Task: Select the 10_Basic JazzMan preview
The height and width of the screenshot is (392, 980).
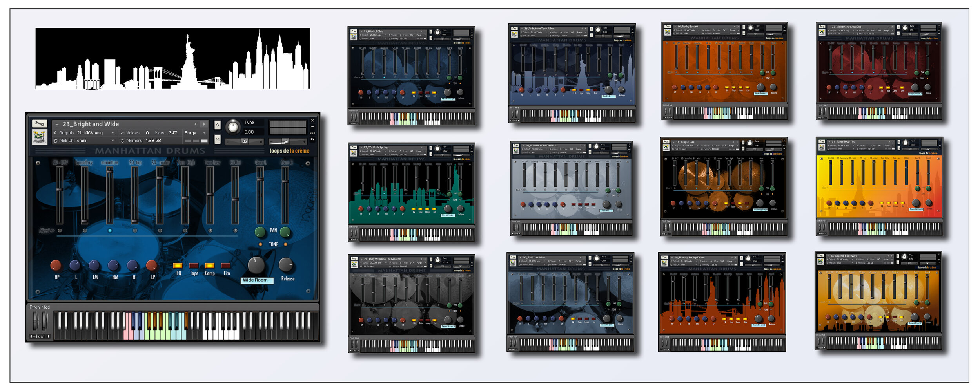Action: (x=570, y=302)
